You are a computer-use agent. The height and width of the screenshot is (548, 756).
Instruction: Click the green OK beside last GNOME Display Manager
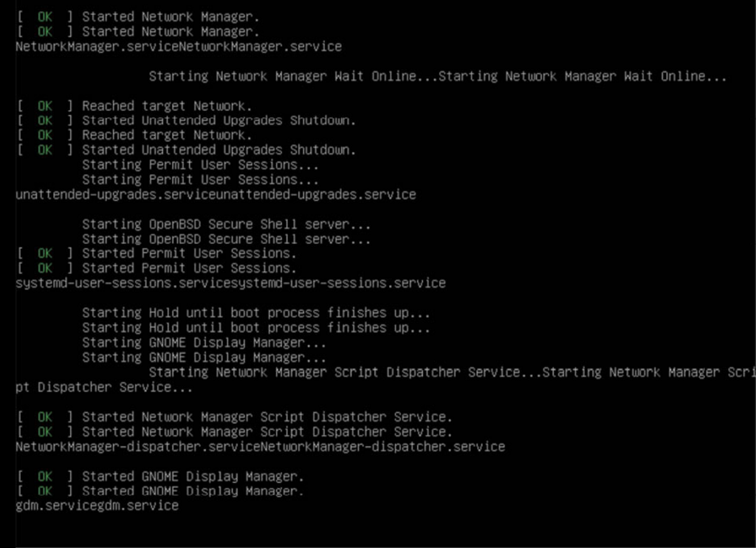pos(45,491)
